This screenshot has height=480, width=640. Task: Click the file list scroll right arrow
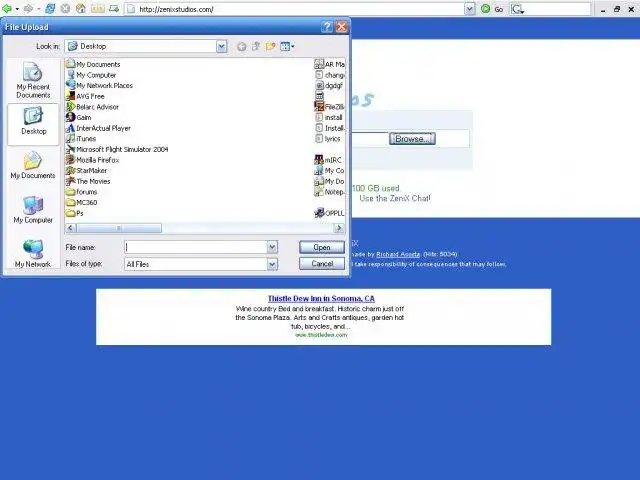[339, 228]
